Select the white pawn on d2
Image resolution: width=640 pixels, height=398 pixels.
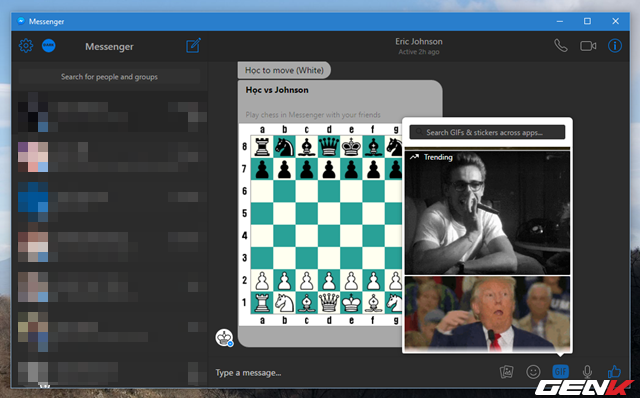(329, 280)
